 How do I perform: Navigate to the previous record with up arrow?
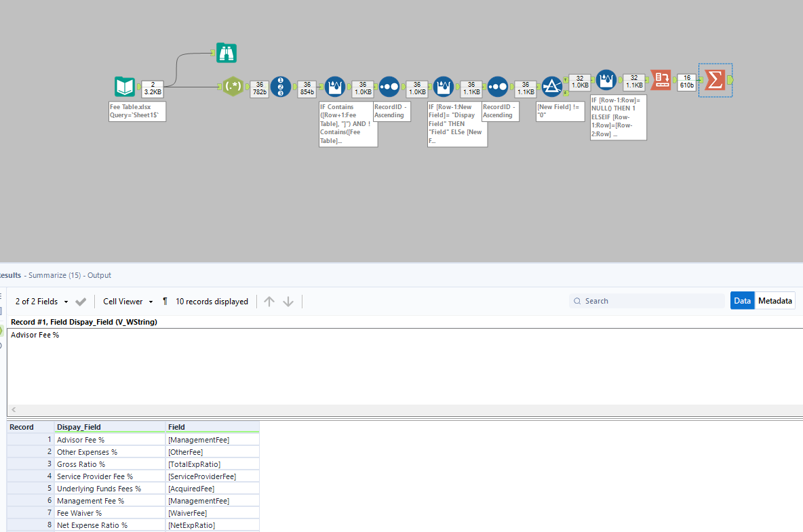[270, 301]
